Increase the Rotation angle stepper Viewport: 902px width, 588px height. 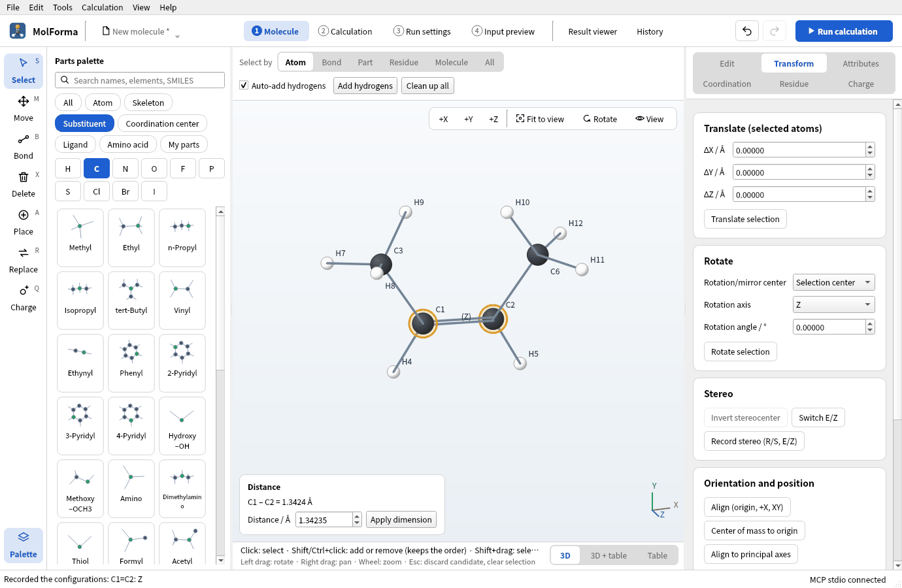tap(870, 323)
